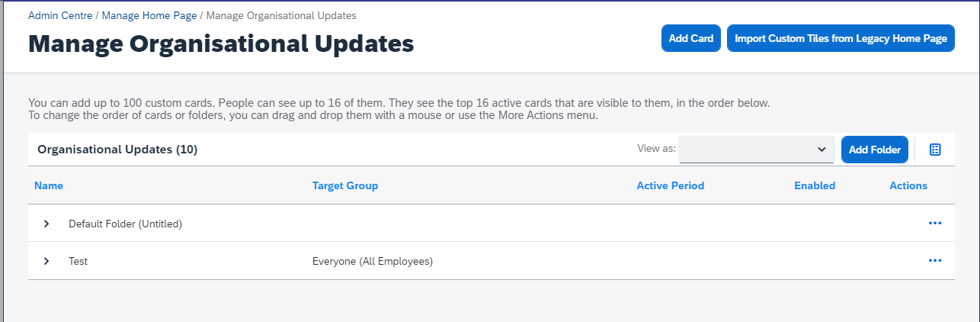The image size is (980, 322).
Task: Click Import Custom Tiles from Legacy Home Page
Action: 841,38
